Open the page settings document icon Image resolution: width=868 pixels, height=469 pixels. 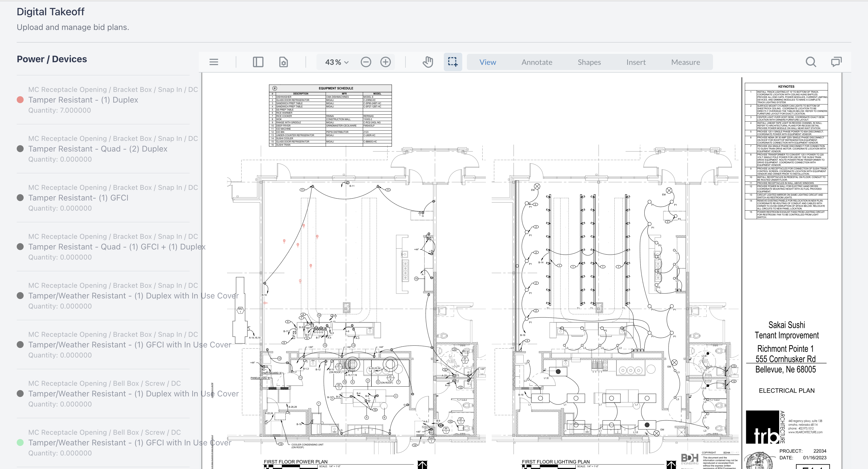coord(283,62)
